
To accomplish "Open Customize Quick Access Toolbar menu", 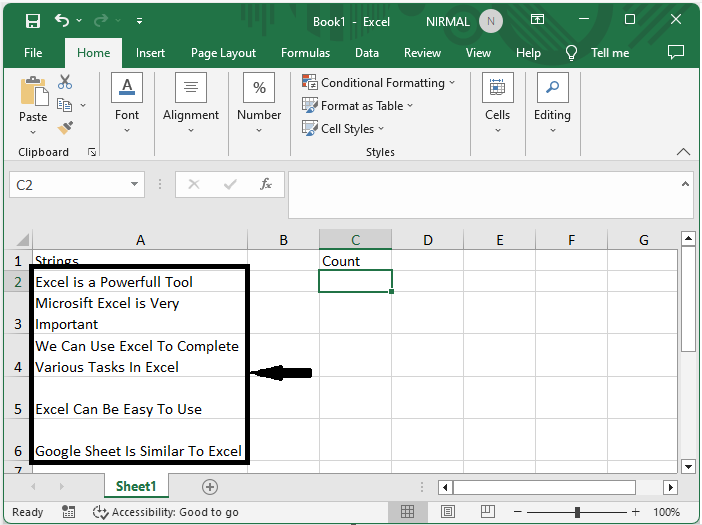I will coord(140,21).
